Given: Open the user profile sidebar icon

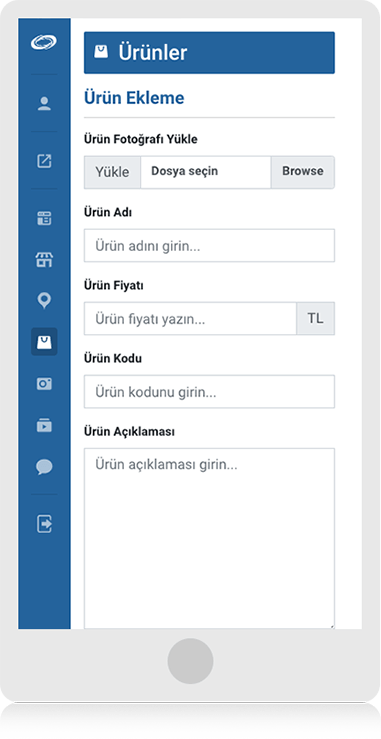Looking at the screenshot, I should coord(44,103).
